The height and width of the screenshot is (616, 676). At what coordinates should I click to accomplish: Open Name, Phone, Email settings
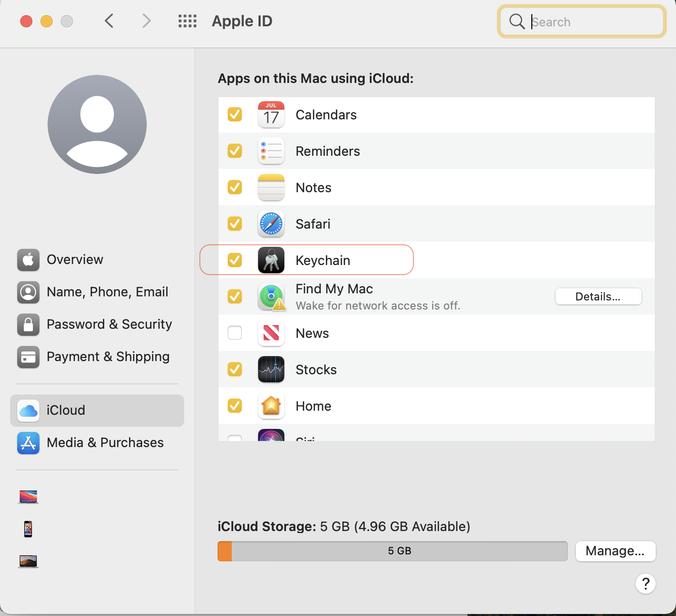coord(97,292)
